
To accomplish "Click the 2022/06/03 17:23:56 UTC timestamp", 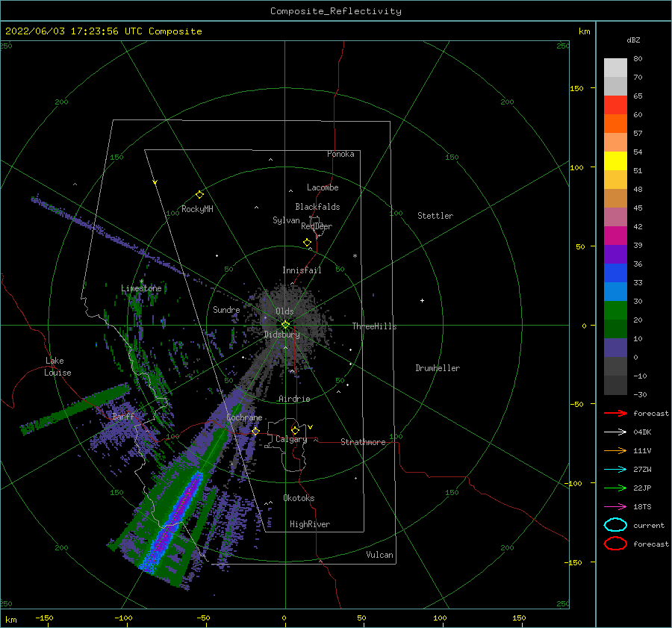I will 103,31.
